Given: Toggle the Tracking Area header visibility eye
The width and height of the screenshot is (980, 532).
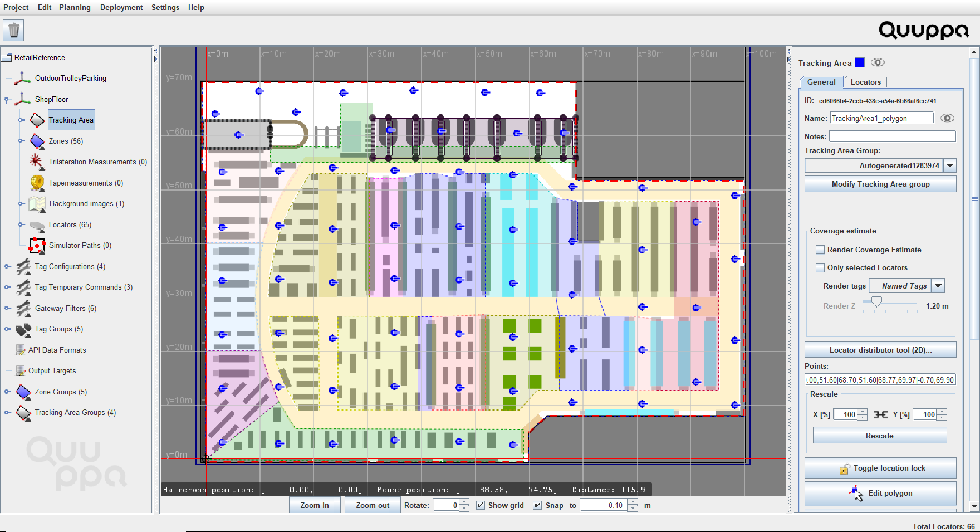Looking at the screenshot, I should tap(878, 62).
